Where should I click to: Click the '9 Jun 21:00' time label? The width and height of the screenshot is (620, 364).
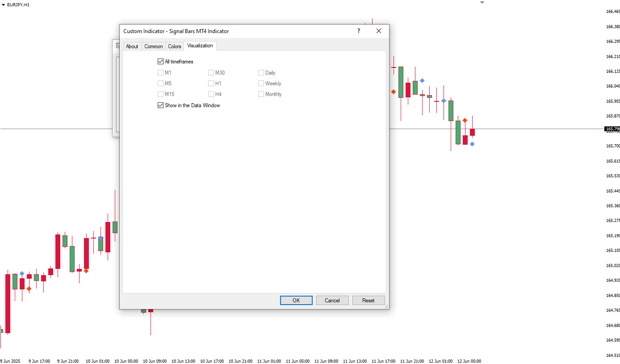pos(68,361)
